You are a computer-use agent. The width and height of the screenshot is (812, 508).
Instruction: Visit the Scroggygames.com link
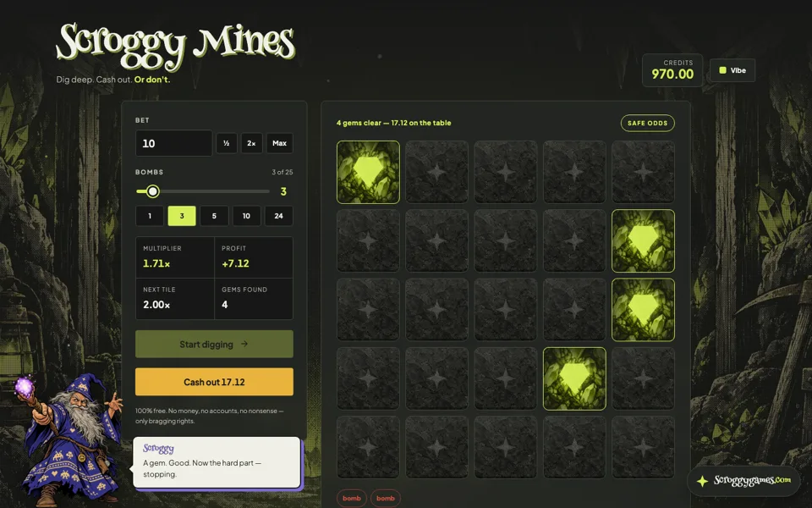(743, 481)
